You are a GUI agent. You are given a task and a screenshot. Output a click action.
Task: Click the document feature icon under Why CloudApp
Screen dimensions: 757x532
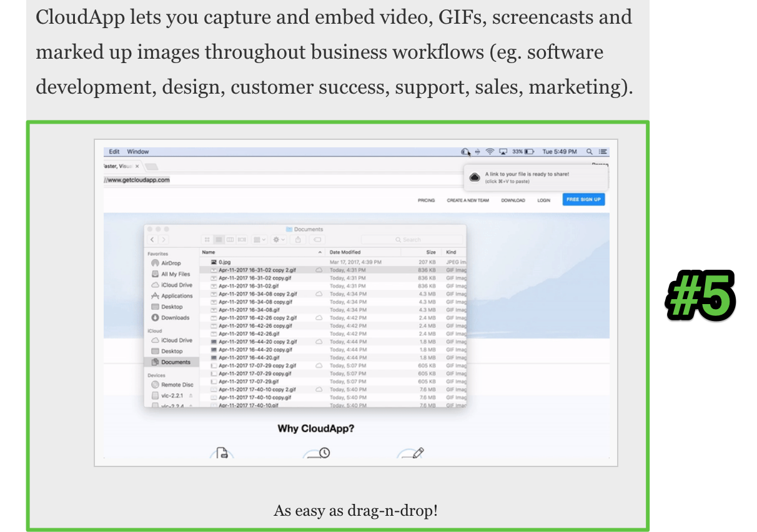222,453
